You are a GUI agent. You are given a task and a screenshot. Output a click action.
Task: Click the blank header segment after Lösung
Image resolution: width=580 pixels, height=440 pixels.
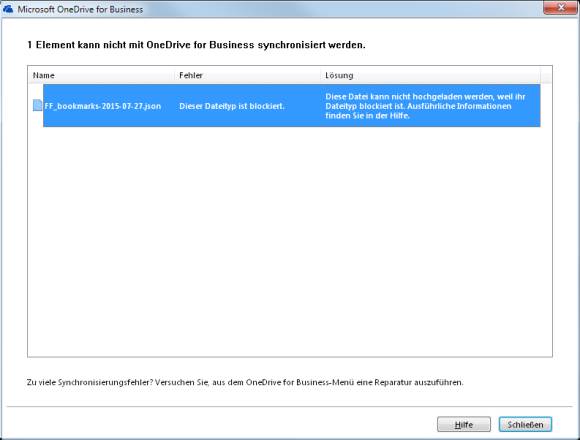[546, 75]
